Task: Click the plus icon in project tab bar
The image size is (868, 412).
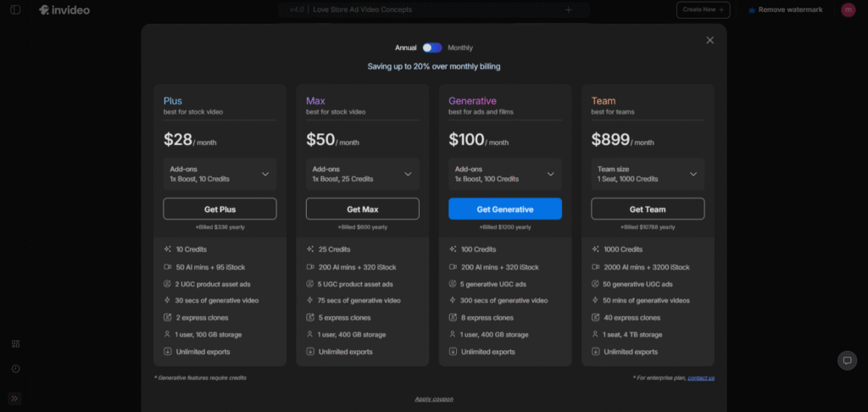Action: (x=568, y=10)
